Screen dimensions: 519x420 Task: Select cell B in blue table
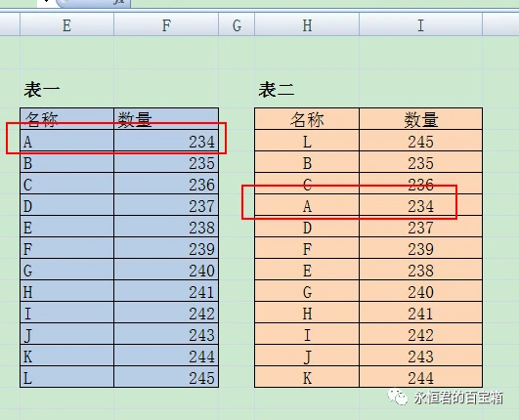[66, 162]
